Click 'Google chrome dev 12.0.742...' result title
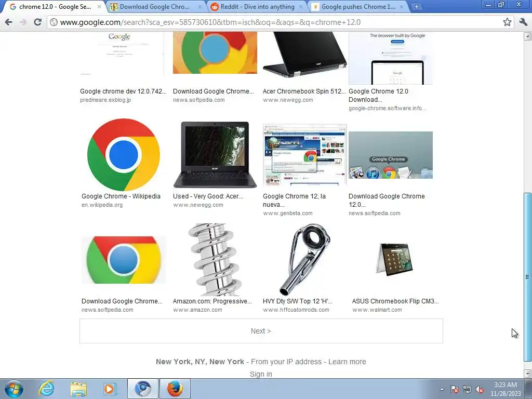The height and width of the screenshot is (399, 532). coord(123,91)
